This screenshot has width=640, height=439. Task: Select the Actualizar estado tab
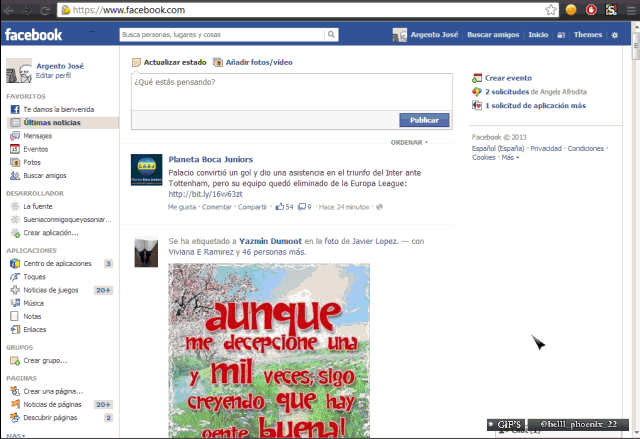pyautogui.click(x=175, y=62)
